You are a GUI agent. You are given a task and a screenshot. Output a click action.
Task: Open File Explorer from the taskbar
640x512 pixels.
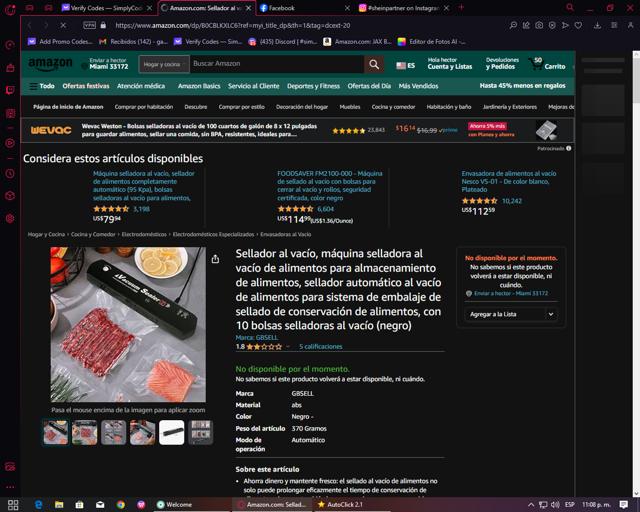59,505
